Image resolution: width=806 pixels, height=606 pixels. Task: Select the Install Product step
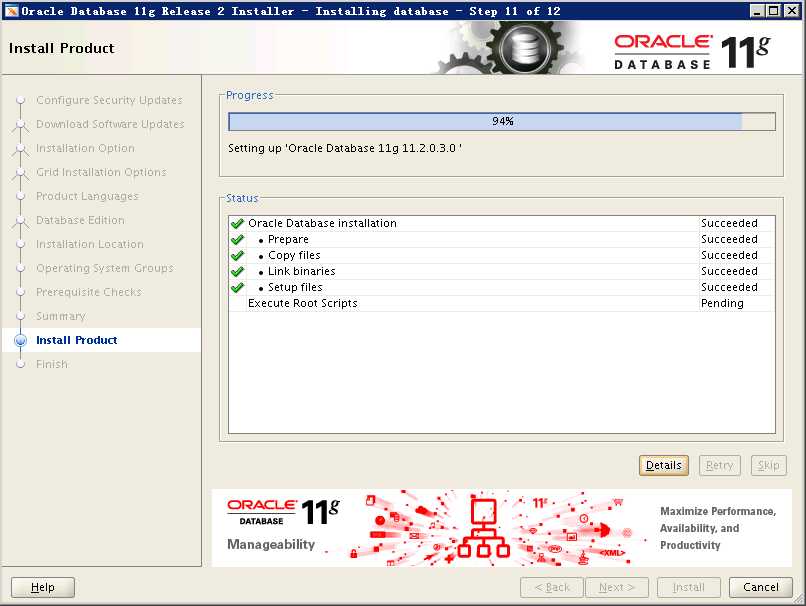point(77,340)
